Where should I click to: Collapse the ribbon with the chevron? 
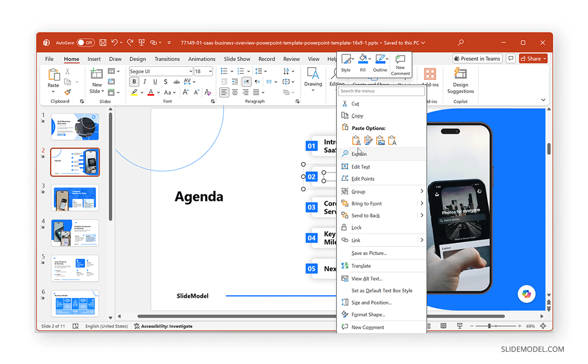pyautogui.click(x=543, y=100)
